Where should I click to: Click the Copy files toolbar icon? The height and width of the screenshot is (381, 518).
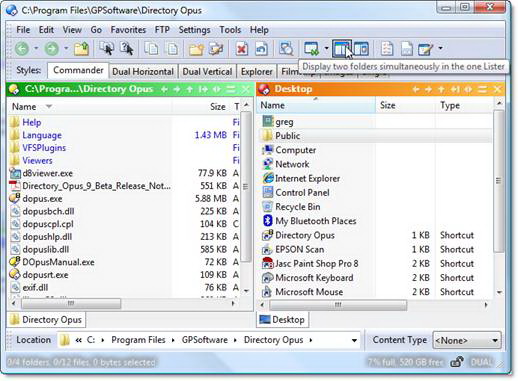click(151, 49)
